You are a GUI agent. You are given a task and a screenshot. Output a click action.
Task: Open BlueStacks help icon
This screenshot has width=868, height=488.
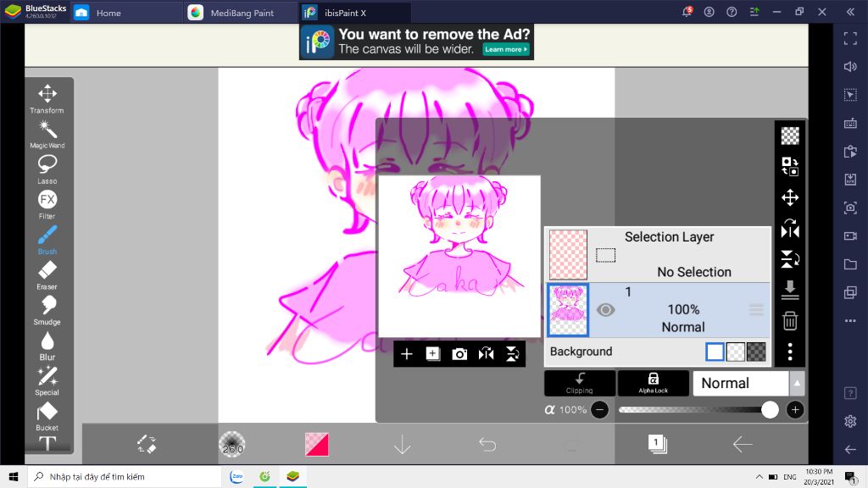click(732, 12)
